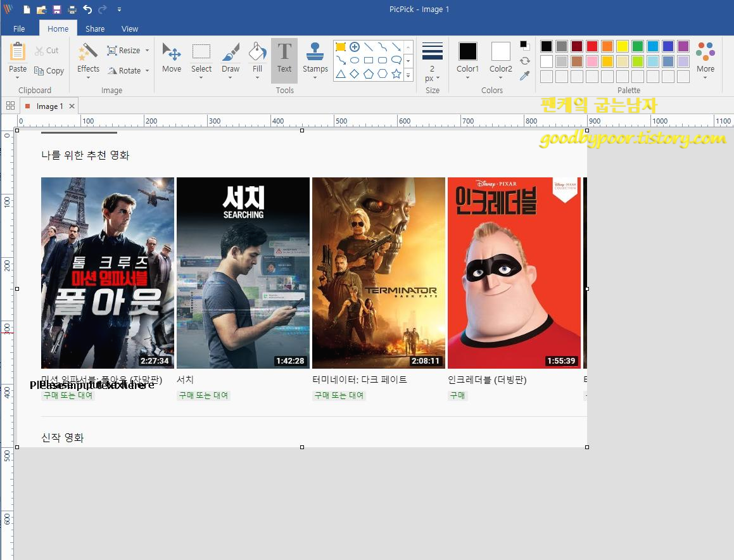The height and width of the screenshot is (560, 734).
Task: Swap Color1 and Color2
Action: (525, 61)
